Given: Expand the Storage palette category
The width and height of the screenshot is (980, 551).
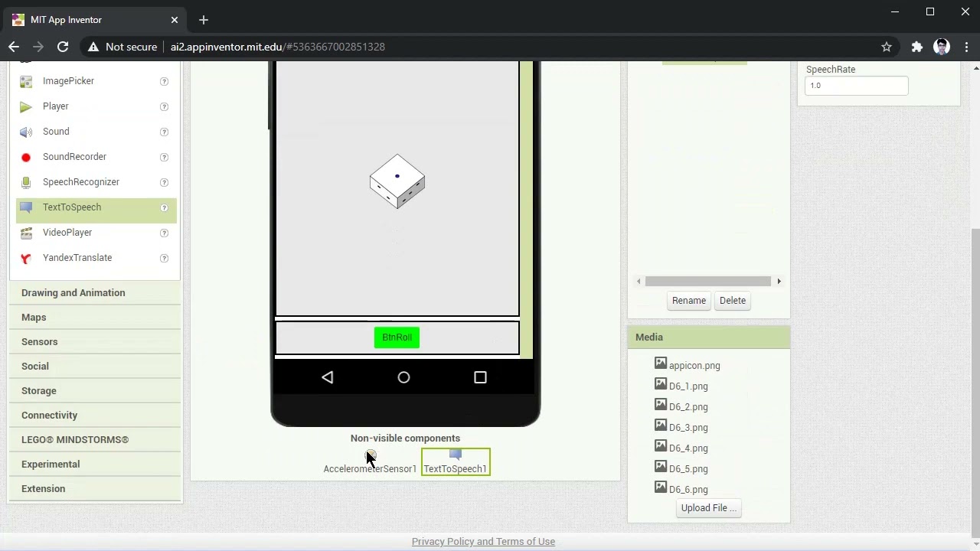Looking at the screenshot, I should coord(95,391).
